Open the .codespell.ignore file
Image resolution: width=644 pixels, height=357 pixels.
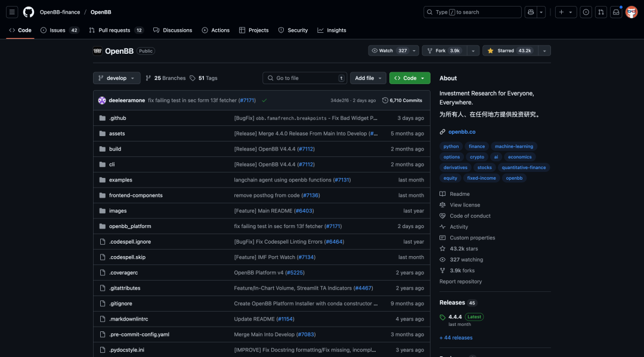click(130, 242)
